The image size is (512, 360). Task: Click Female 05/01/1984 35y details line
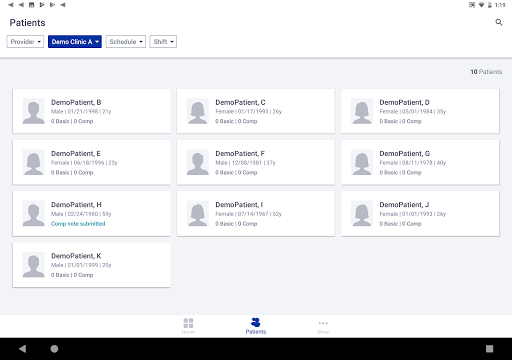pos(413,112)
